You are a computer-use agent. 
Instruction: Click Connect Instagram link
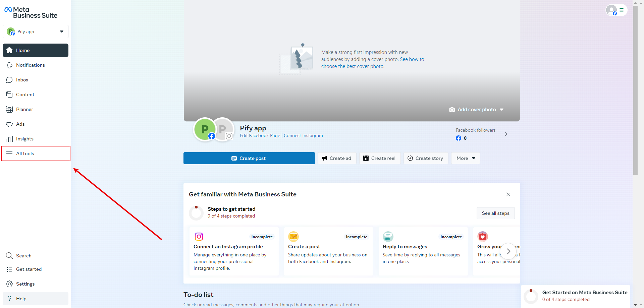[x=303, y=135]
